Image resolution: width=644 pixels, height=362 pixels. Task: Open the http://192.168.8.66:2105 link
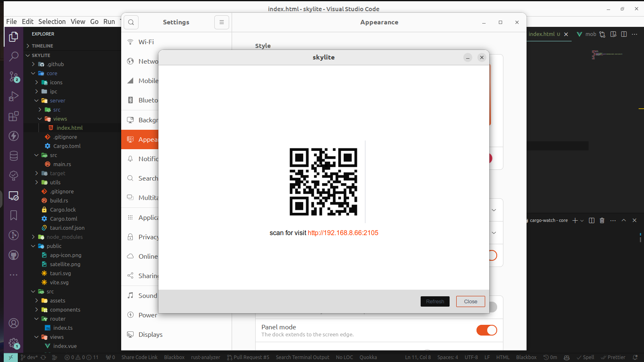[343, 233]
